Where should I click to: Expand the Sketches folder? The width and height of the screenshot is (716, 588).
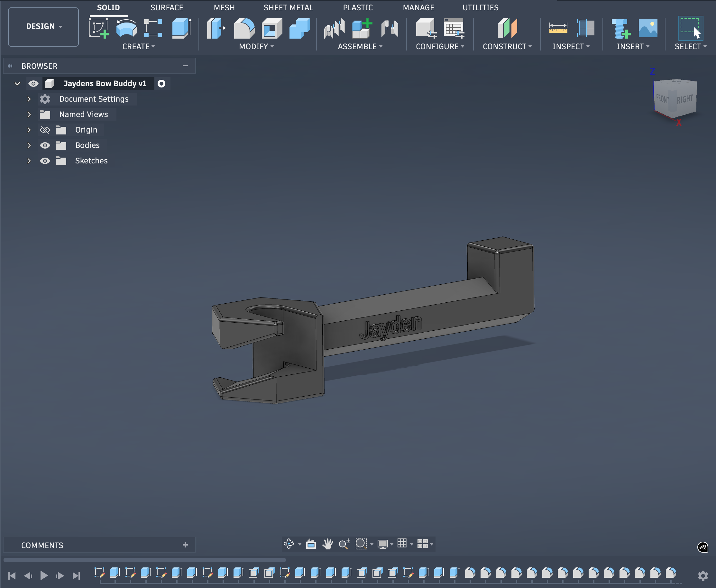tap(29, 161)
